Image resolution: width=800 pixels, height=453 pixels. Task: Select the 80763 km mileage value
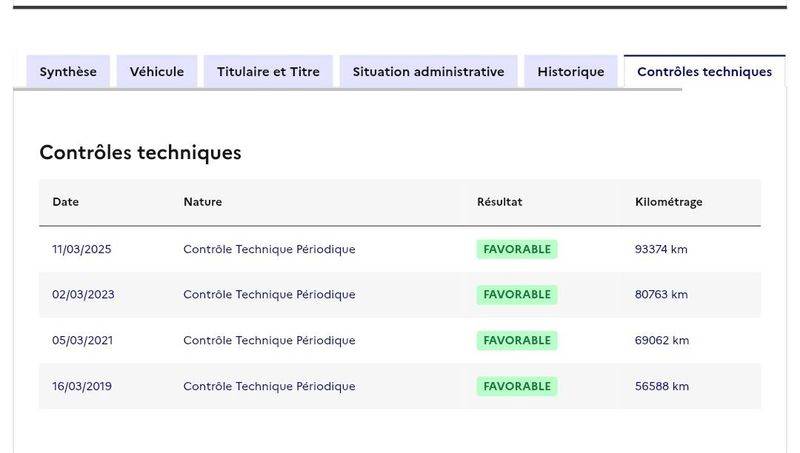pos(662,295)
